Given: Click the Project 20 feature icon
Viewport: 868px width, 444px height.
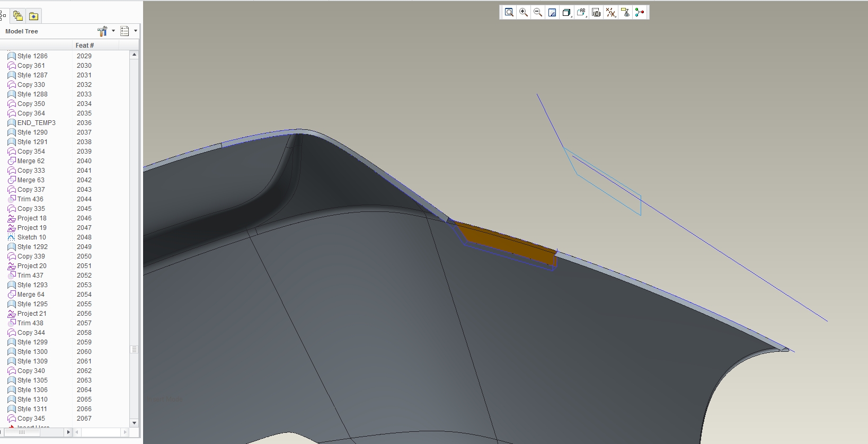Looking at the screenshot, I should 11,266.
